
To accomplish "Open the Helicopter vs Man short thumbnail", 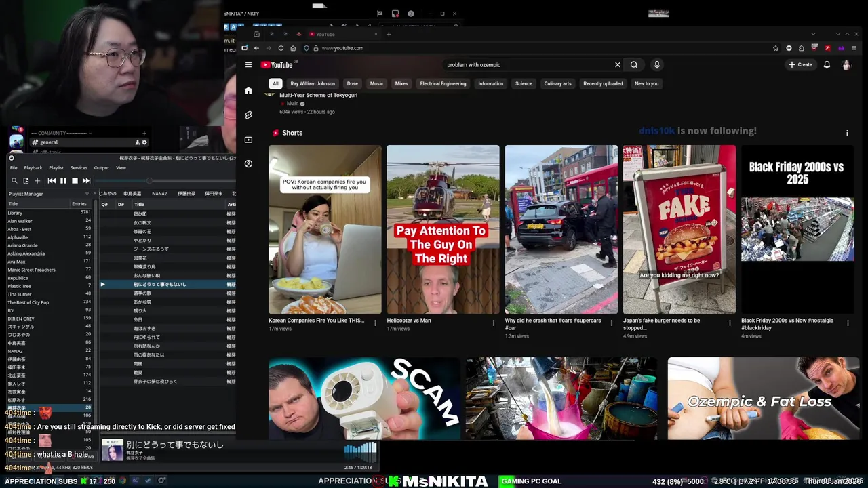I will tap(443, 229).
